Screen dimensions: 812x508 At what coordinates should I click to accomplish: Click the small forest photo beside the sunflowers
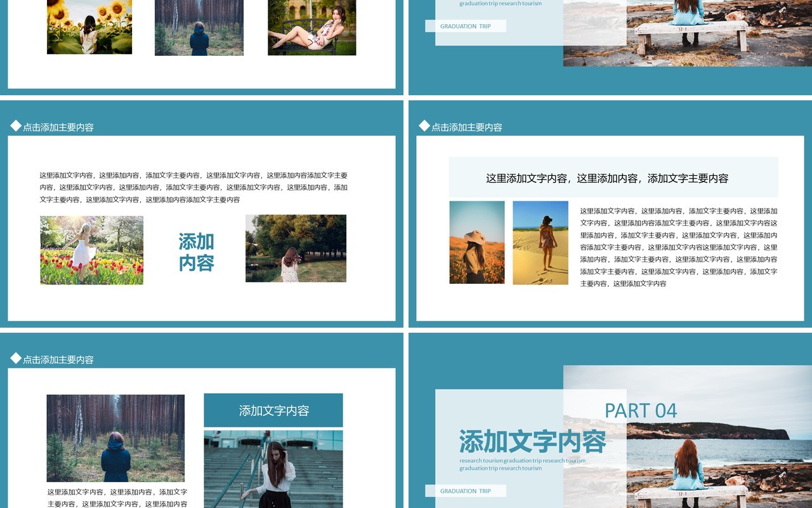tap(199, 27)
